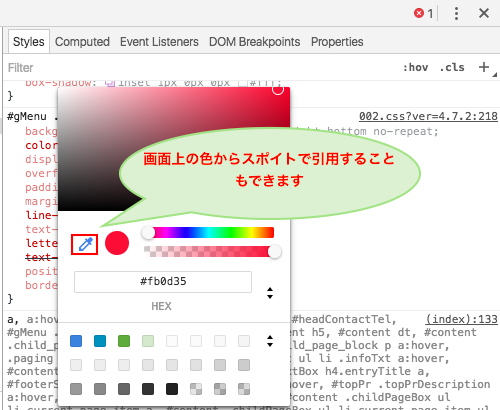The height and width of the screenshot is (410, 500).
Task: Switch palette using swatch row arrows
Action: [x=270, y=341]
